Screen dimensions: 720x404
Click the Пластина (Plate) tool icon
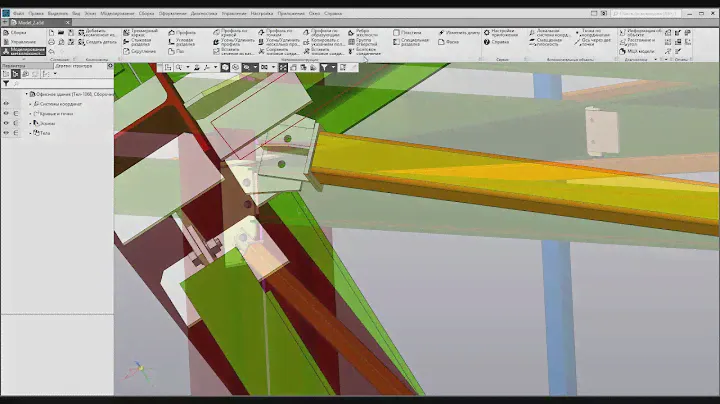click(397, 32)
